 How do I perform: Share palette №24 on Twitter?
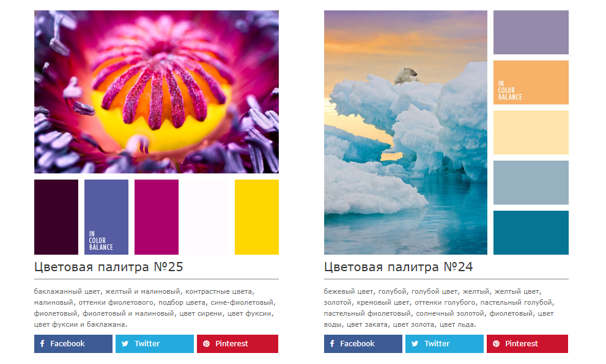[x=445, y=344]
